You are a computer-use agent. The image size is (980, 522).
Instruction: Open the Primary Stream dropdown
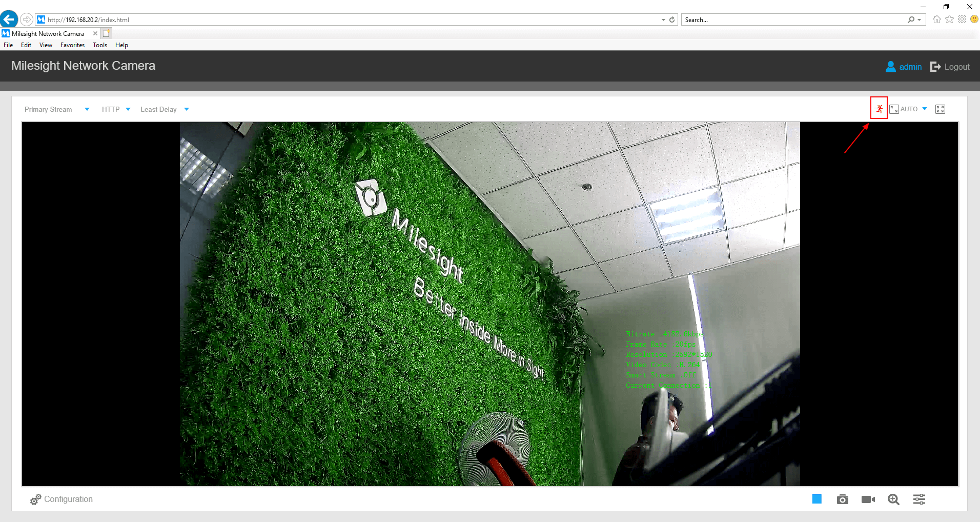click(87, 109)
